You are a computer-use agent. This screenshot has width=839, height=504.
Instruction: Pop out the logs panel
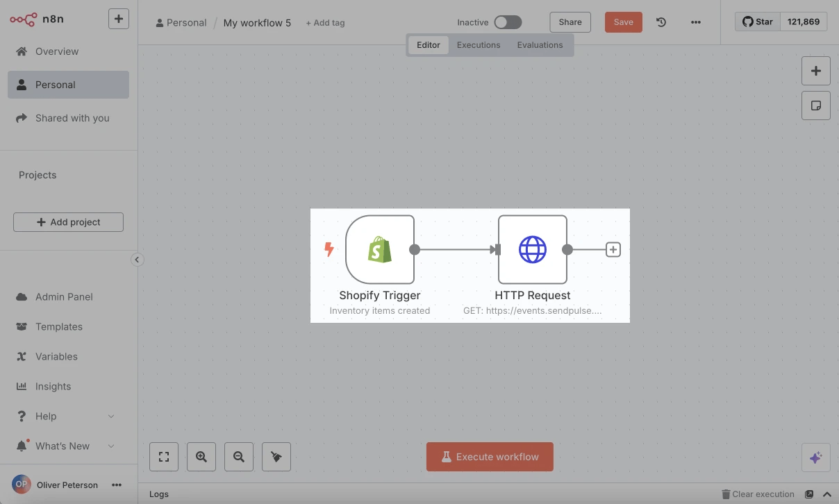pyautogui.click(x=809, y=494)
